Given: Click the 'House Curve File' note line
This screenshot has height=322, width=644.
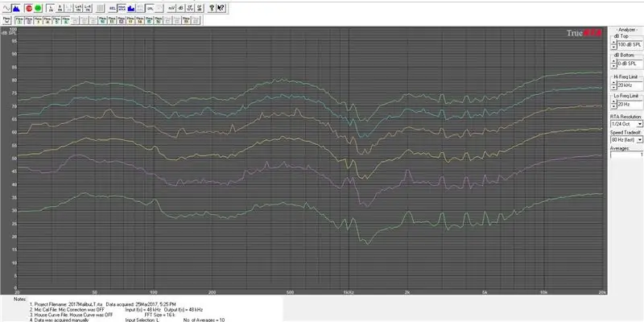Looking at the screenshot, I should pyautogui.click(x=71, y=314).
